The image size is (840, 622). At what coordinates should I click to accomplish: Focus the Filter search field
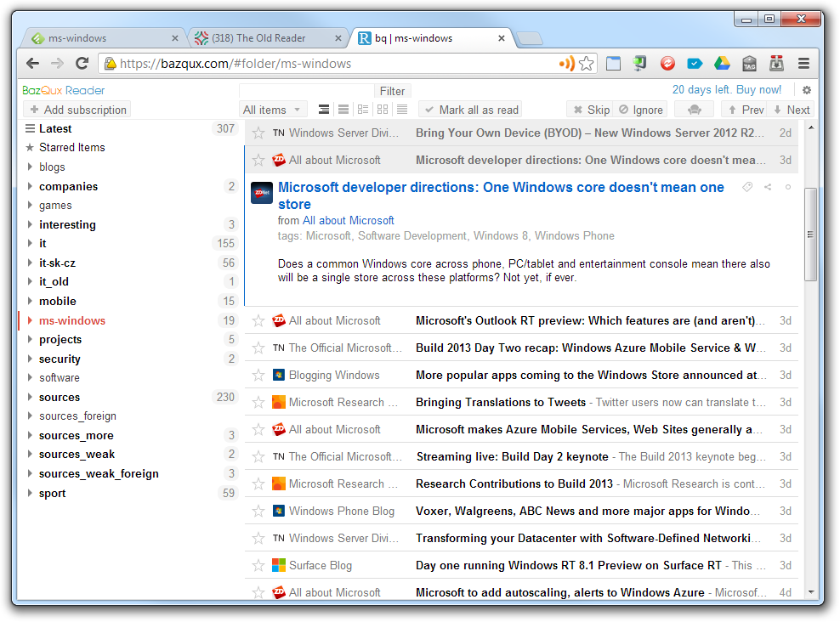click(x=306, y=91)
